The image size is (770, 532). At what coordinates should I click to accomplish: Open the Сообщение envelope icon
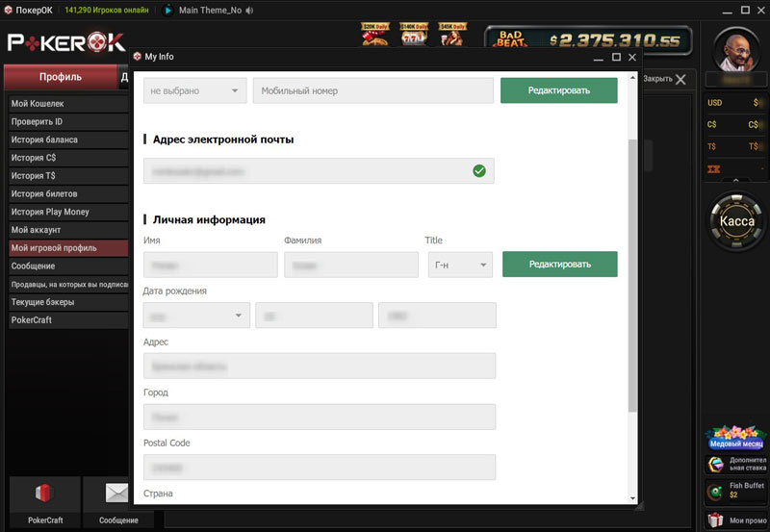point(117,494)
